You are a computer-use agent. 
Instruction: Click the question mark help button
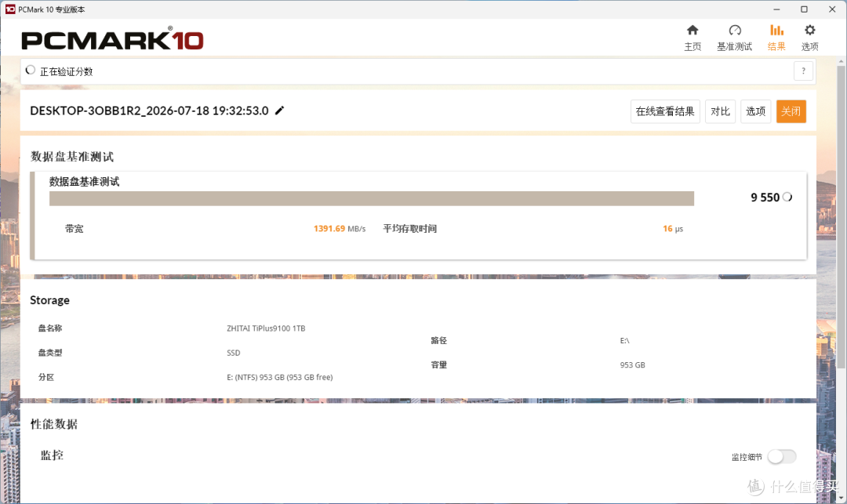tap(803, 71)
